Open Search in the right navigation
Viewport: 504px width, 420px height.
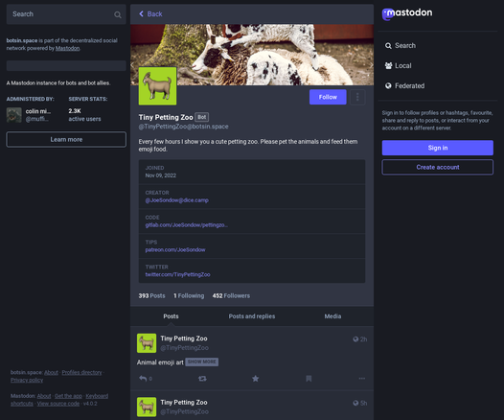401,46
